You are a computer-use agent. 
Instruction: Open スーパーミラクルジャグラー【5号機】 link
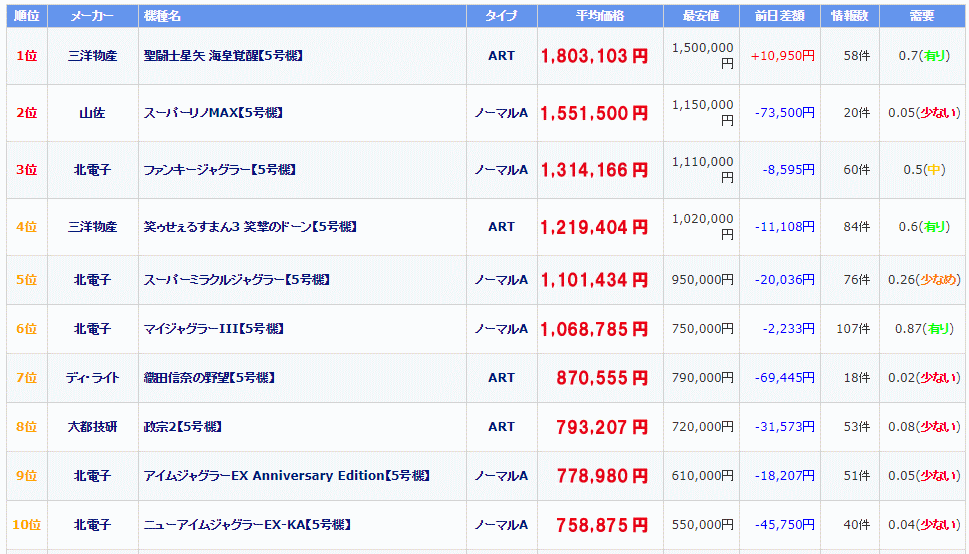237,279
